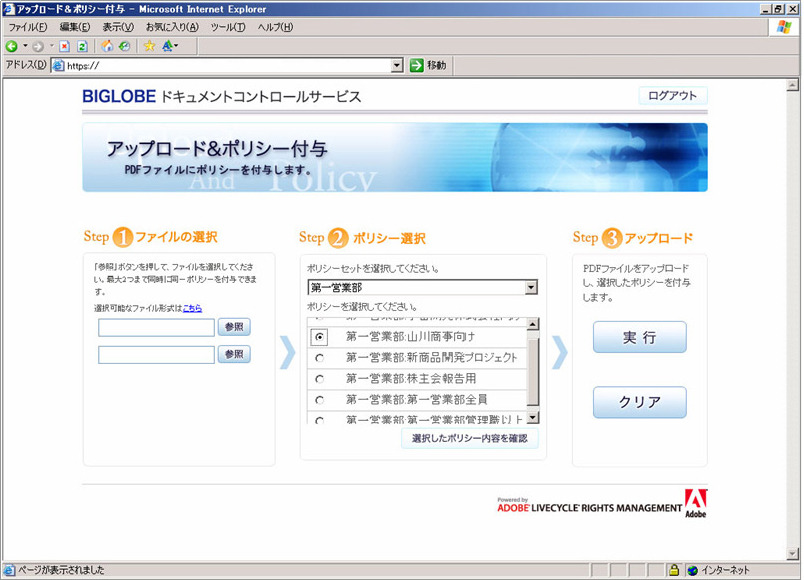Open the address bar history dropdown
This screenshot has width=804, height=580.
click(398, 65)
